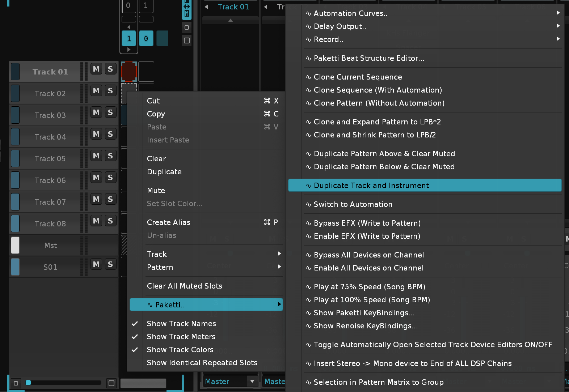Image resolution: width=569 pixels, height=392 pixels.
Task: Mute Track 06 with its M button
Action: point(96,178)
